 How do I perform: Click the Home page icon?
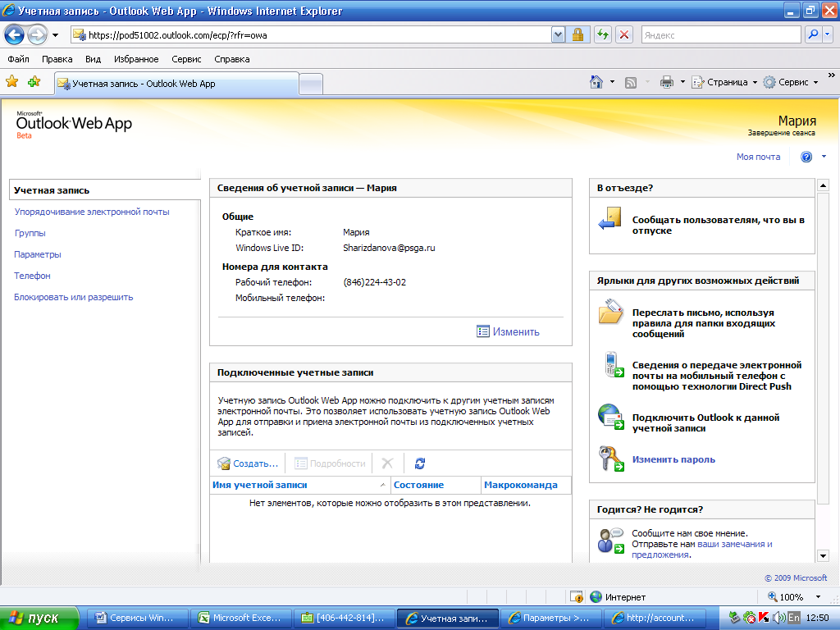point(596,82)
